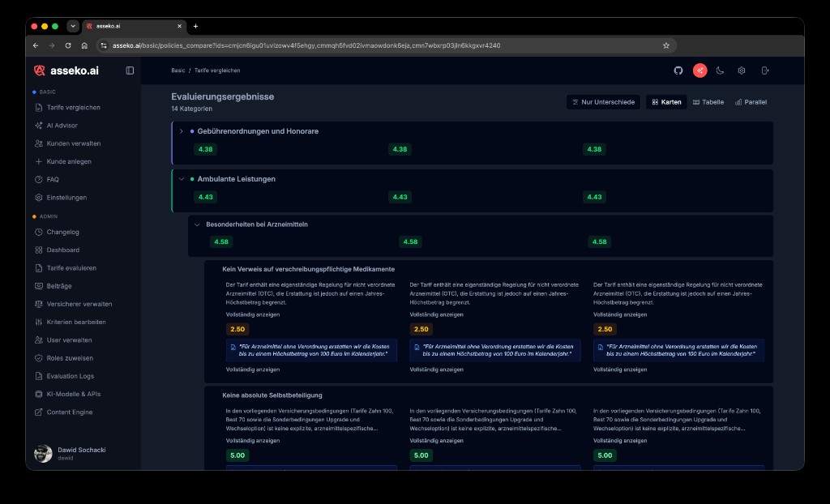This screenshot has width=830, height=504.
Task: Click the Roles zuweisen shield icon
Action: point(39,358)
